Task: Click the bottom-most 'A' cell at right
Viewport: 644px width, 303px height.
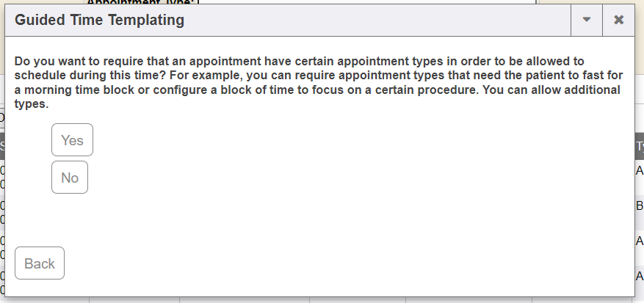Action: click(x=639, y=276)
